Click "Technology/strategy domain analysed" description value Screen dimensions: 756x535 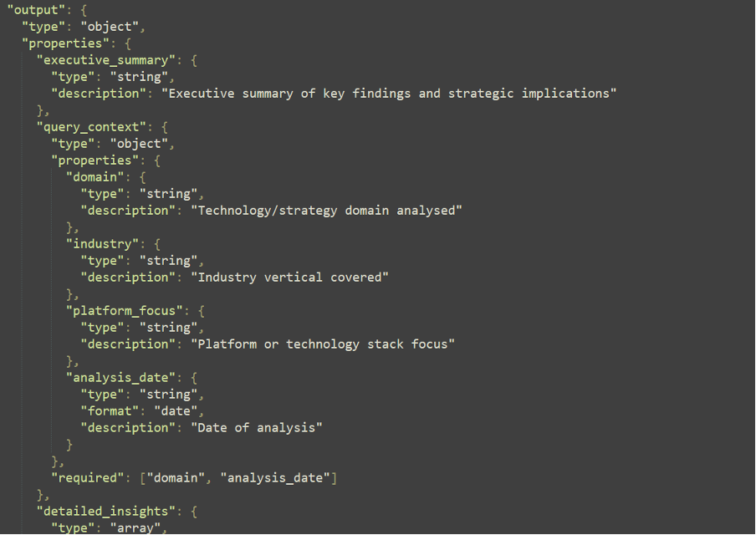pos(326,211)
